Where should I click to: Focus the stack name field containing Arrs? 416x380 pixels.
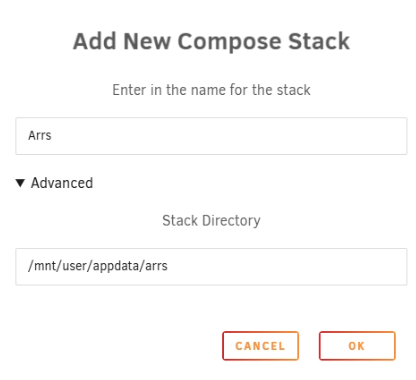(x=211, y=136)
